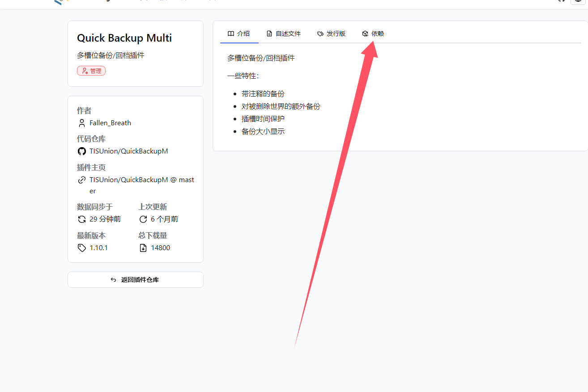Click the 作者 heading
This screenshot has height=392, width=588.
click(84, 111)
